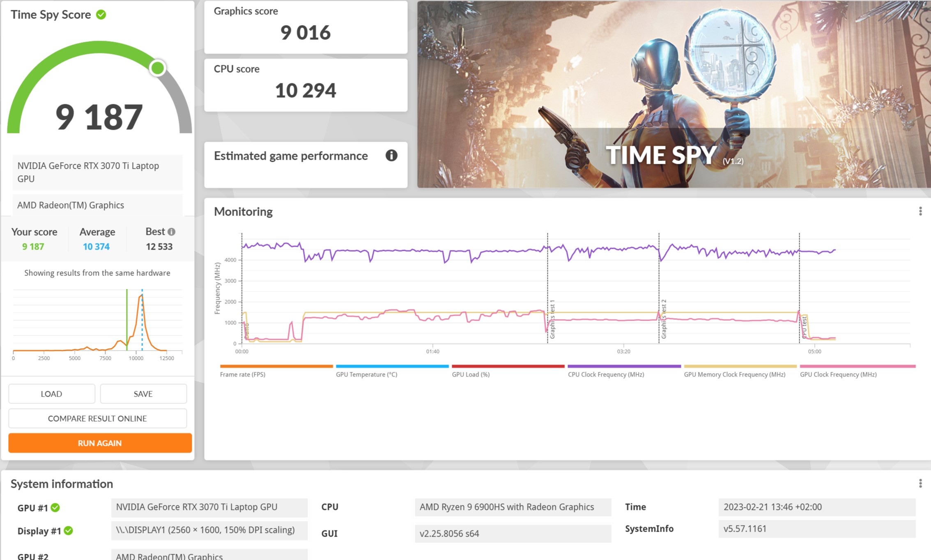
Task: Toggle the GPU Temperature graph series
Action: 392,371
